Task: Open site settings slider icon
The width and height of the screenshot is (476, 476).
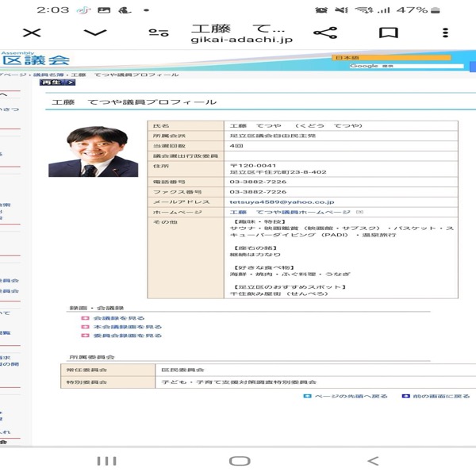Action: pyautogui.click(x=159, y=33)
